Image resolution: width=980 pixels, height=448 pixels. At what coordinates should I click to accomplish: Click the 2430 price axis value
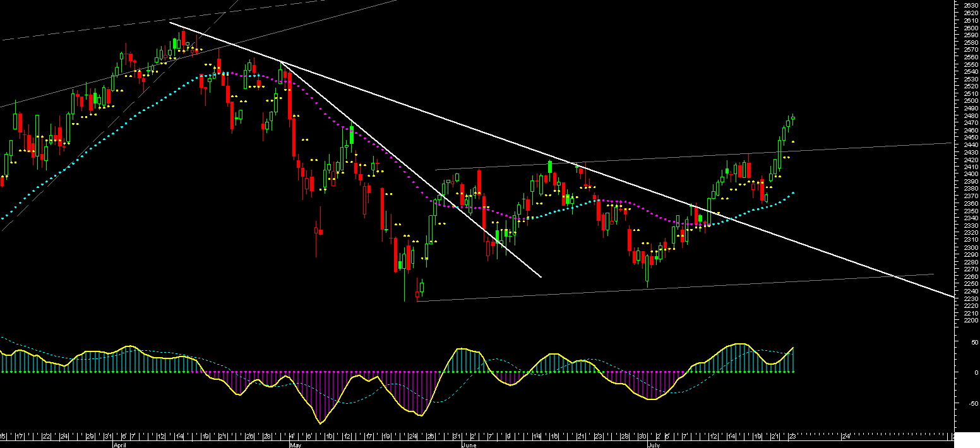tap(971, 153)
